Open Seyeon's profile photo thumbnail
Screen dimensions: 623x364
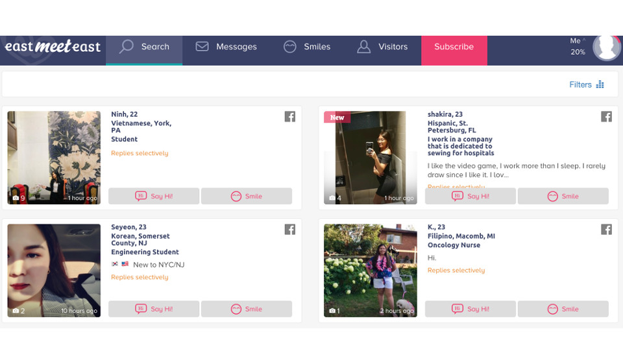point(54,270)
